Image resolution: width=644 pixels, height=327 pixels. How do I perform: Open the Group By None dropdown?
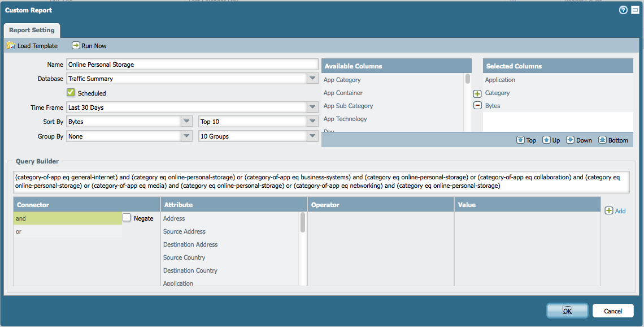(x=187, y=136)
